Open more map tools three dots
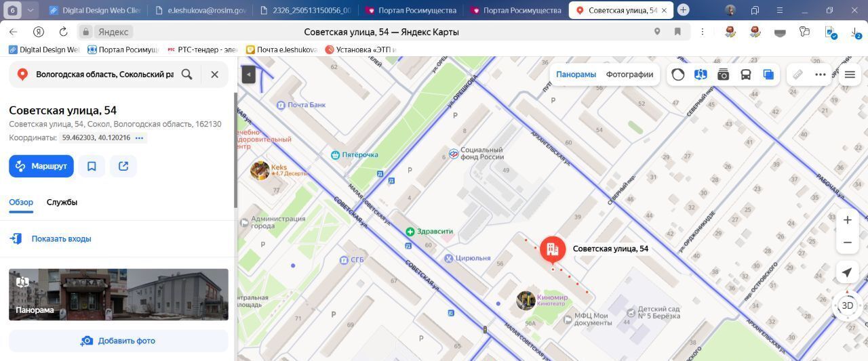868x361 pixels. 821,75
